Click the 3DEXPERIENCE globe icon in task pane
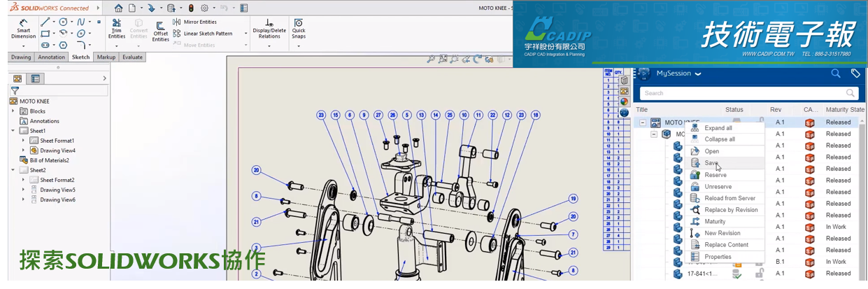Viewport: 868px width, 289px height. coord(624,113)
